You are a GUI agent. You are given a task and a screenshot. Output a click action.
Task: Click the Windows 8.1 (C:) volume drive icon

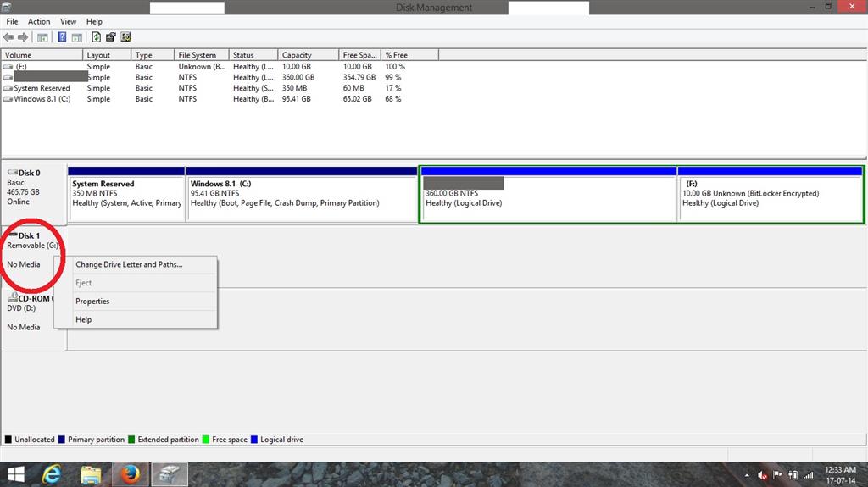[8, 99]
